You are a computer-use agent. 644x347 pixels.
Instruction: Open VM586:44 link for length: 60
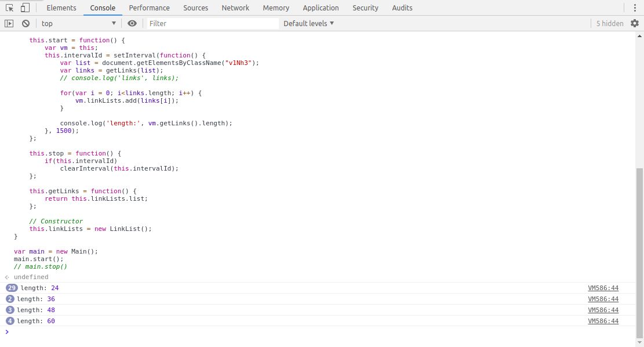603,321
